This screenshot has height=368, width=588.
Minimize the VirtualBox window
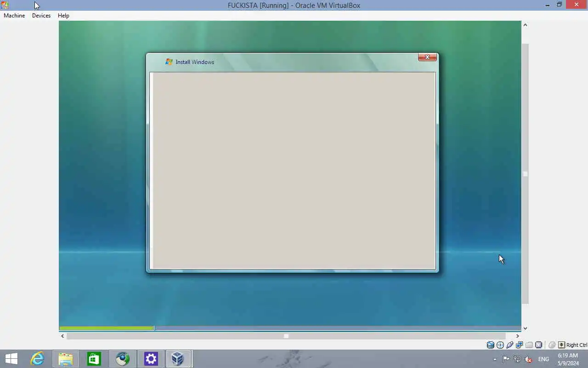(x=547, y=5)
